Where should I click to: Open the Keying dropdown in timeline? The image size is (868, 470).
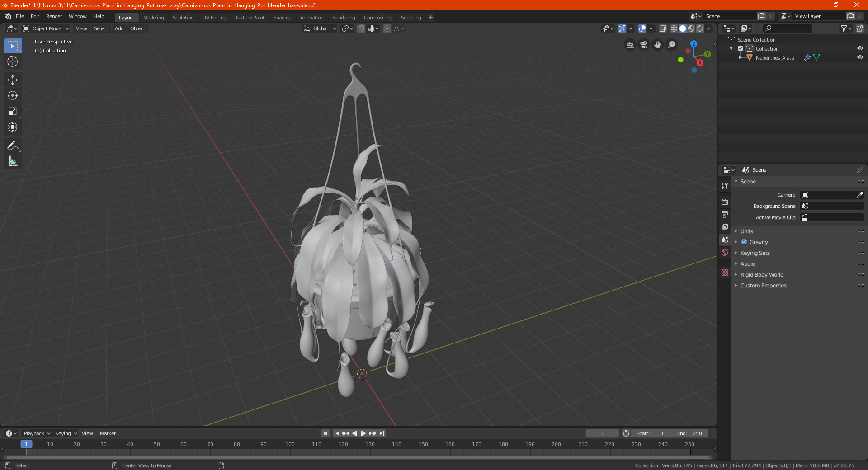pos(66,433)
